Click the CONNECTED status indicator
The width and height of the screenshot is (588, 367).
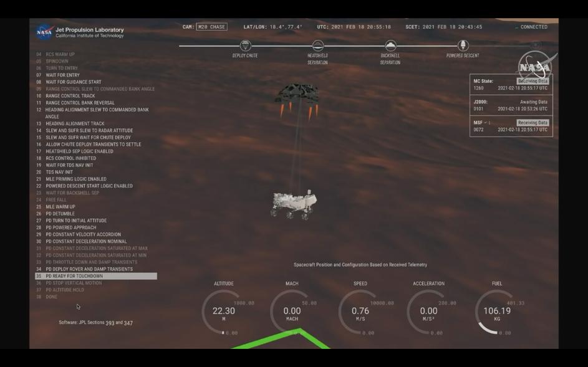[531, 27]
